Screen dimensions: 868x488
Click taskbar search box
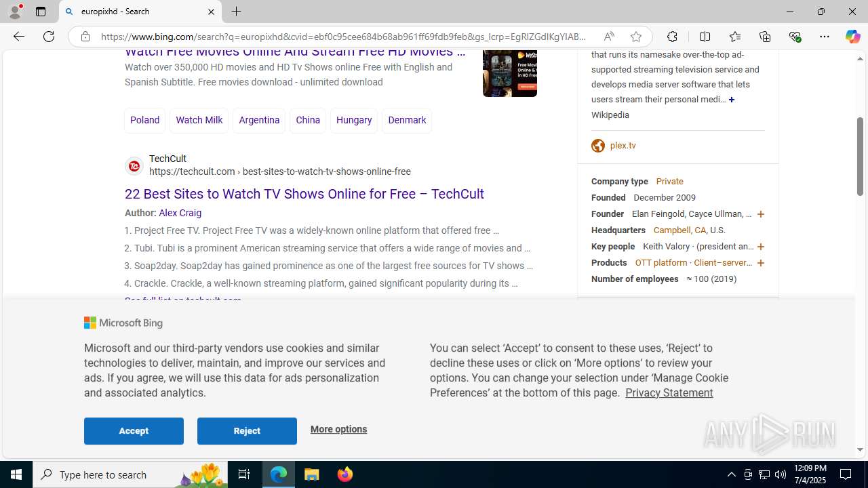click(130, 474)
